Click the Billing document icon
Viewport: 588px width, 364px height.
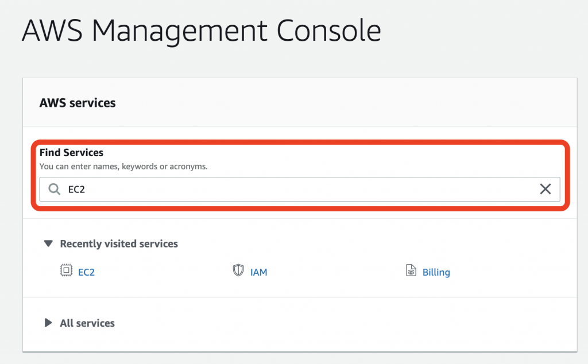click(x=411, y=271)
